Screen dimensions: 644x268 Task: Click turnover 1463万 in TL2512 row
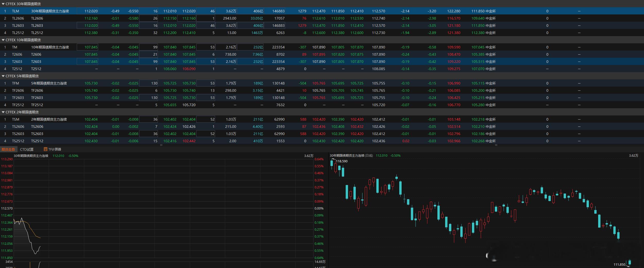coord(257,33)
